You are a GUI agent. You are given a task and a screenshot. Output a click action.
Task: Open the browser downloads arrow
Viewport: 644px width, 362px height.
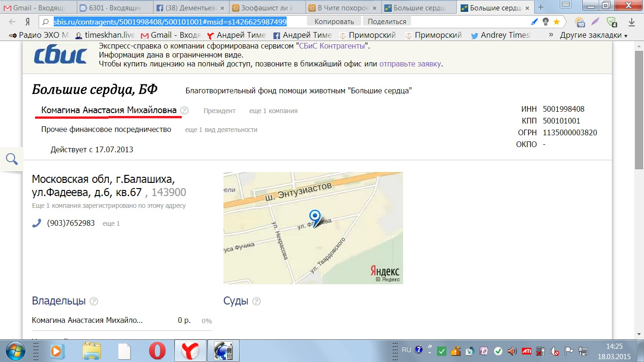click(632, 22)
